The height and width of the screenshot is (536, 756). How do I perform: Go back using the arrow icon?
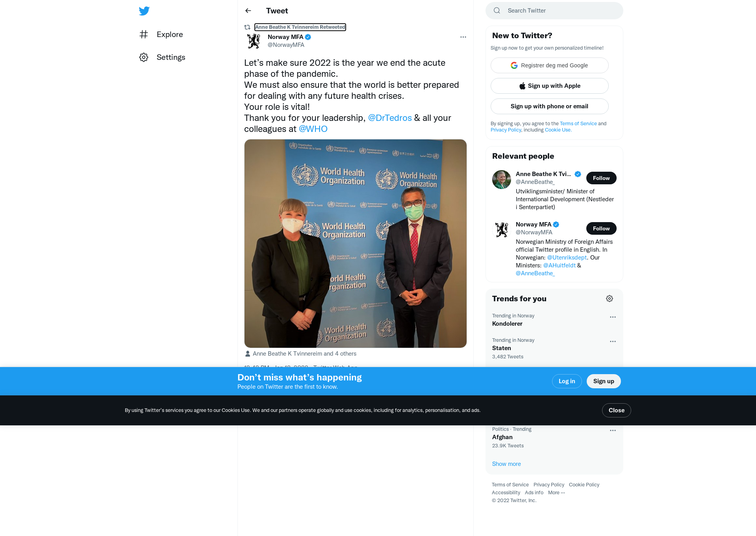tap(248, 11)
